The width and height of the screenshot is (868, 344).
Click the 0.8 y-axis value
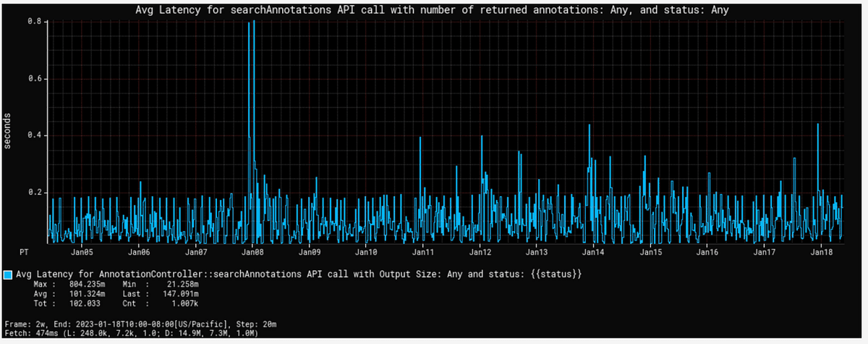[36, 22]
